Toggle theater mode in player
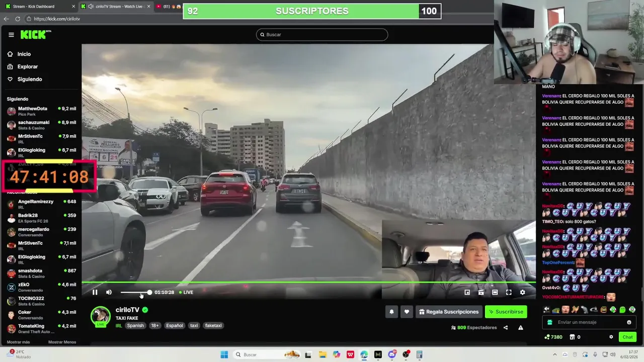The height and width of the screenshot is (362, 644). (x=495, y=292)
